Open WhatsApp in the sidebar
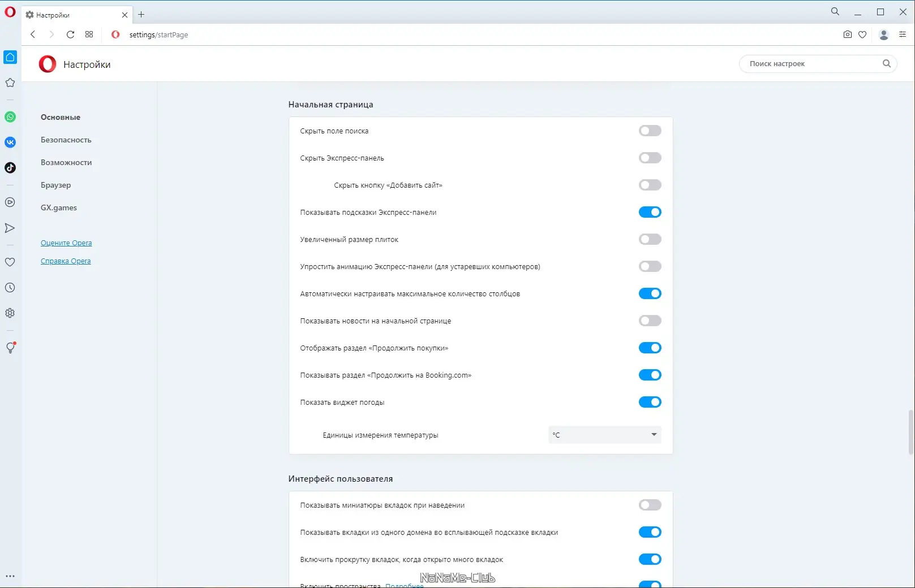Image resolution: width=915 pixels, height=588 pixels. click(x=10, y=117)
